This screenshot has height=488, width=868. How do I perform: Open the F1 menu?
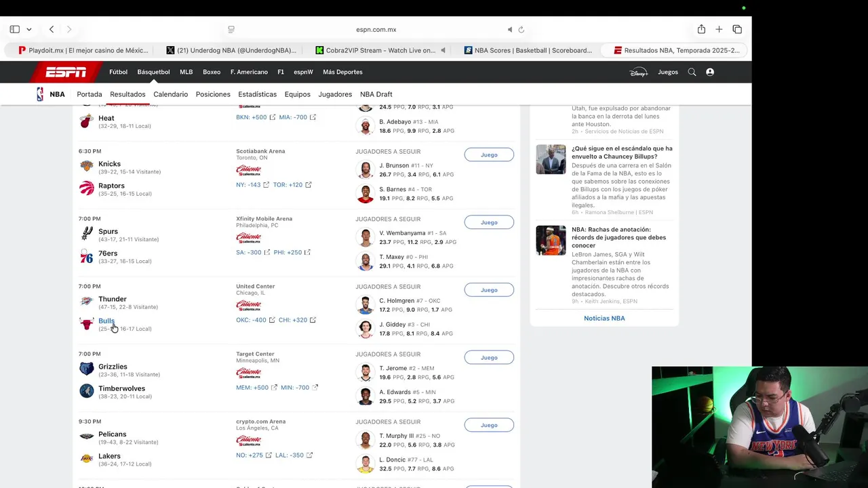pyautogui.click(x=281, y=72)
